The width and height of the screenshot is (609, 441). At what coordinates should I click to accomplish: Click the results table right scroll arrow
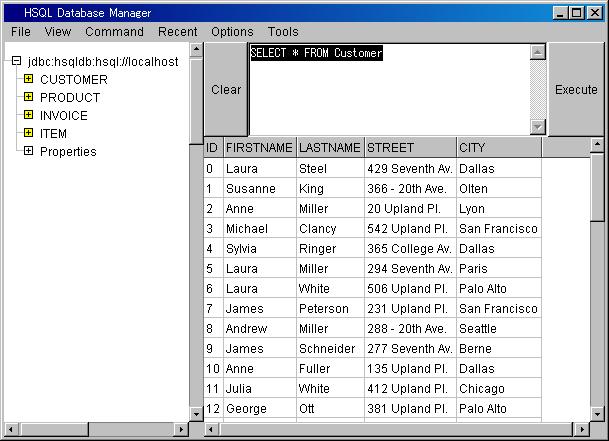[583, 430]
